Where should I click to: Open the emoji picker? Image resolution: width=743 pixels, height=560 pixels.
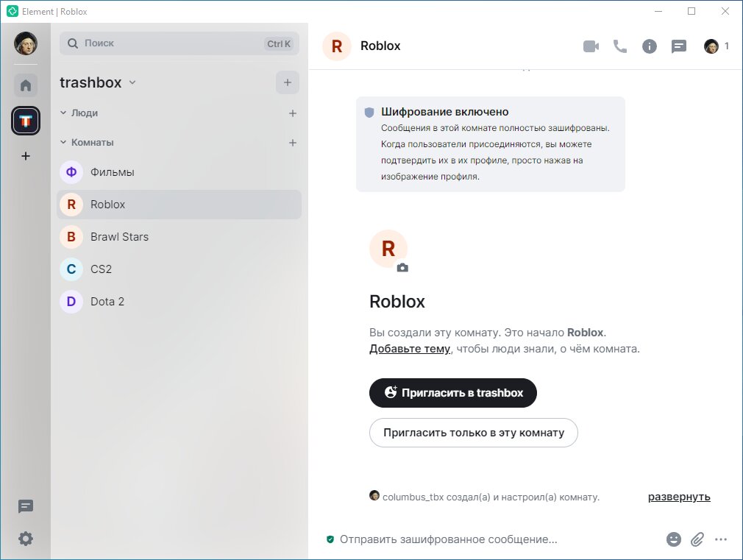(673, 539)
